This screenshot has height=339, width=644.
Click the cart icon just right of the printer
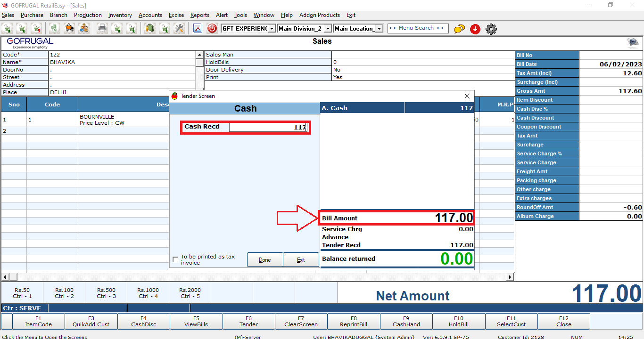click(117, 29)
